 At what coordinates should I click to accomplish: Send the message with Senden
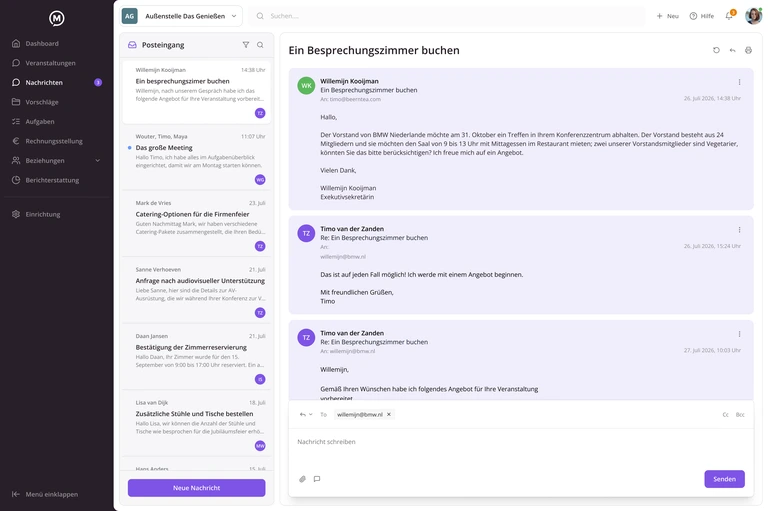[x=724, y=479]
